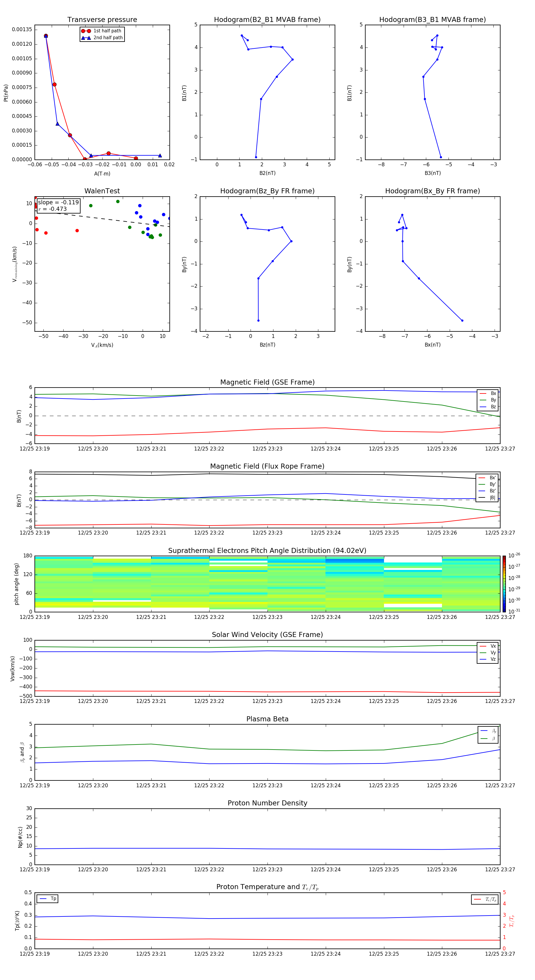
Task: Click the pitch angle color scale bar
Action: pos(504,584)
